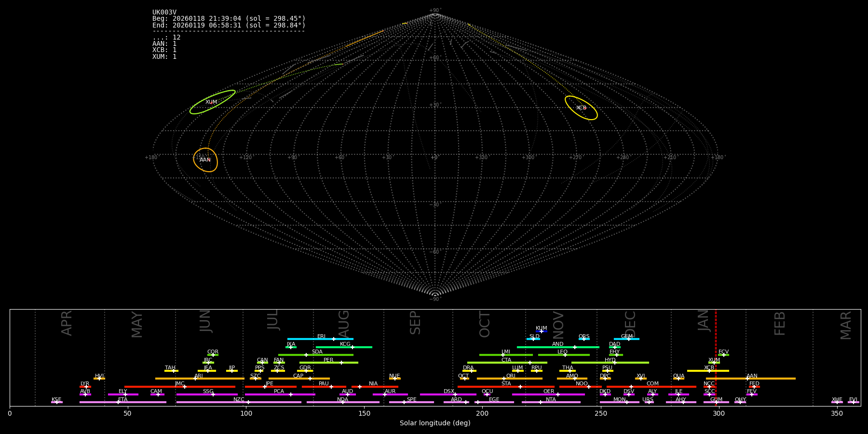This screenshot has width=868, height=434.
Task: Click the cyan GEM shower bar
Action: point(626,339)
